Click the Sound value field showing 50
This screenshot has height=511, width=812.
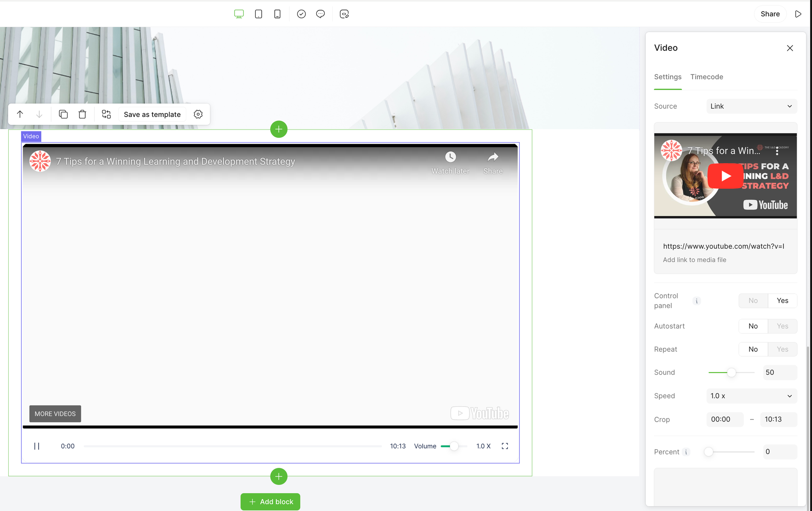coord(780,373)
